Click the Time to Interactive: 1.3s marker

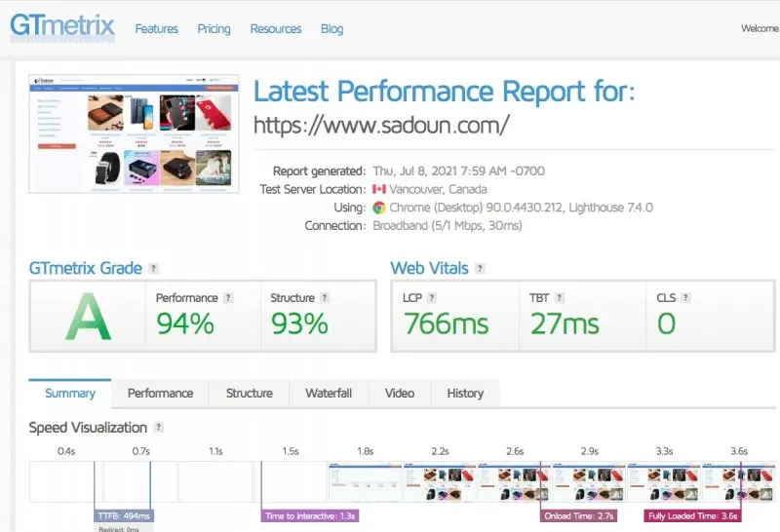pos(310,516)
